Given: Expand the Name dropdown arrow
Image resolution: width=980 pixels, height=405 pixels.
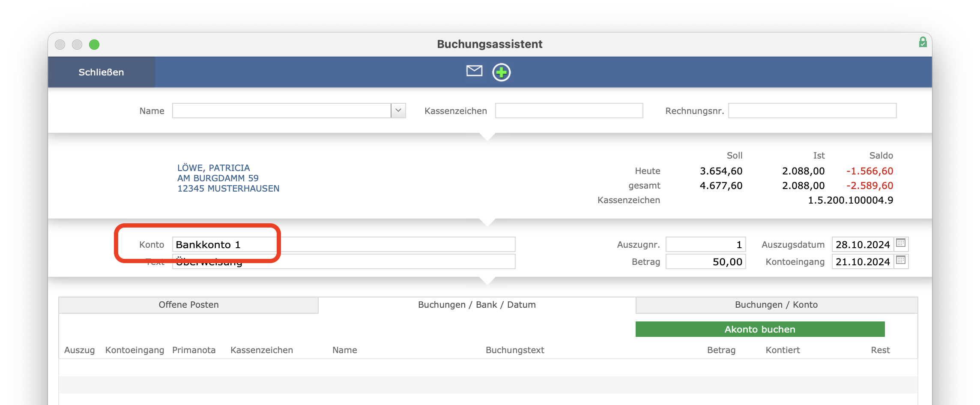Looking at the screenshot, I should [398, 111].
